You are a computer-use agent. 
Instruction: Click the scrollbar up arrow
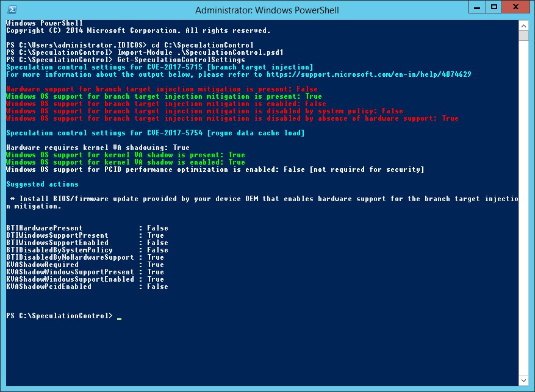(523, 26)
